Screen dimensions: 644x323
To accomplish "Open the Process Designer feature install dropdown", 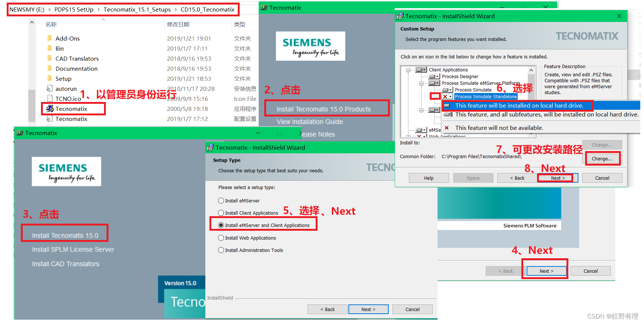I will coord(434,77).
